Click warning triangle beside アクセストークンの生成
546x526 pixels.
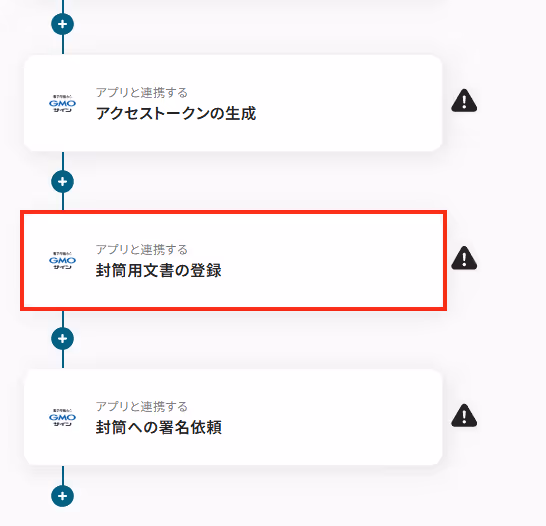click(464, 101)
